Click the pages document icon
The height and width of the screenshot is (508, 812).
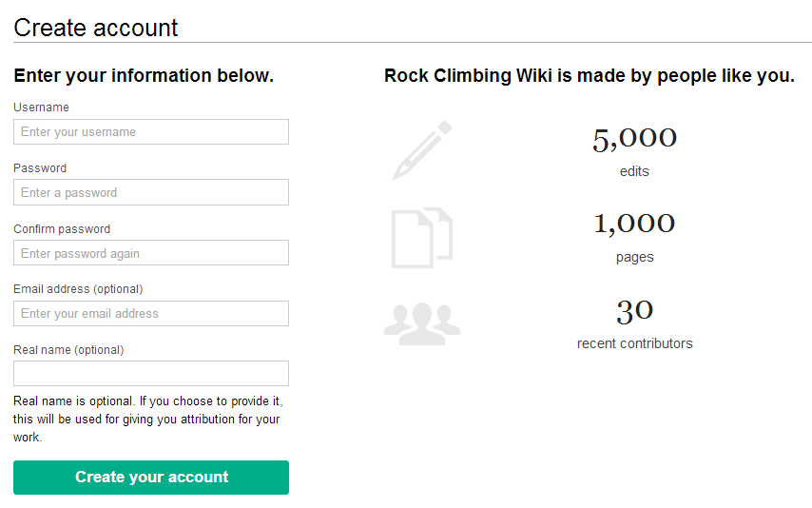pyautogui.click(x=421, y=238)
